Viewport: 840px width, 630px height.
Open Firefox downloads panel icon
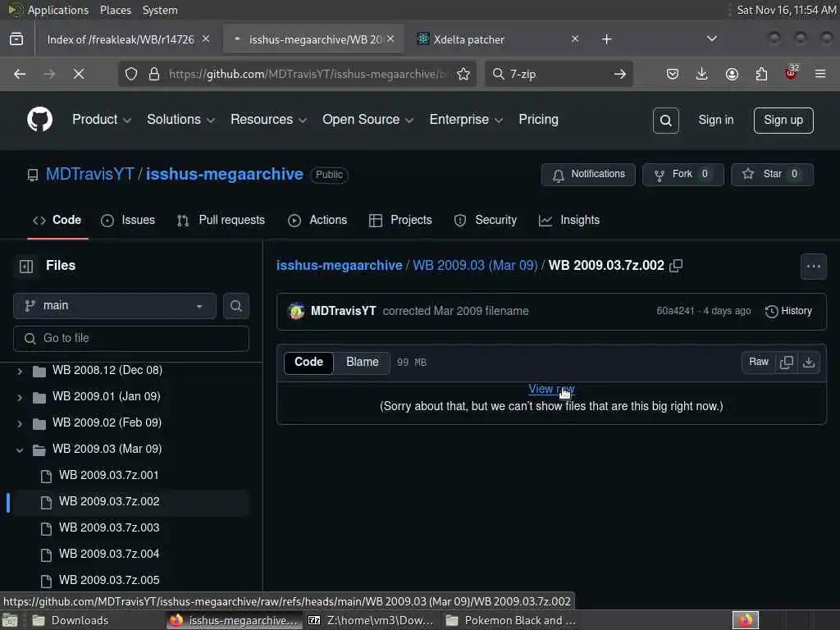(x=702, y=74)
